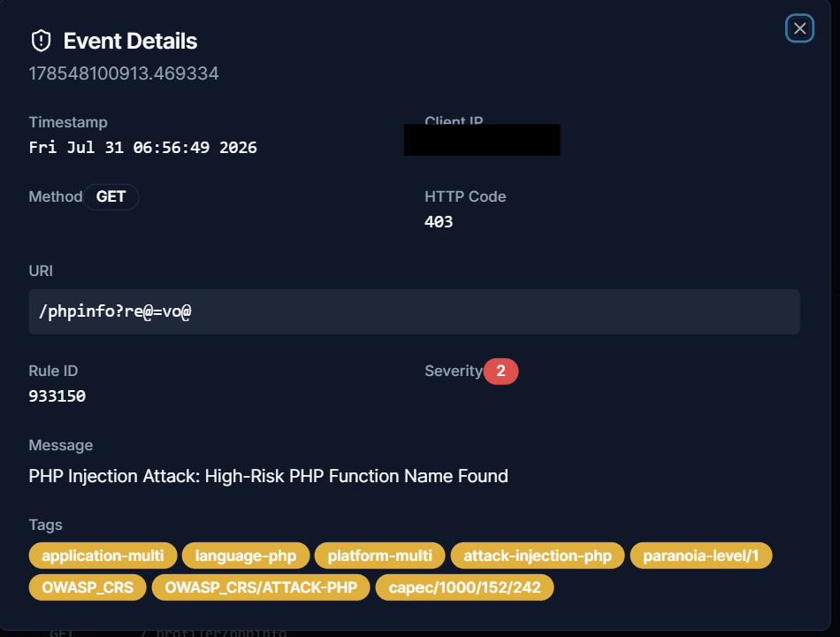840x637 pixels.
Task: Click the OWASP_CRS tag
Action: [x=88, y=587]
